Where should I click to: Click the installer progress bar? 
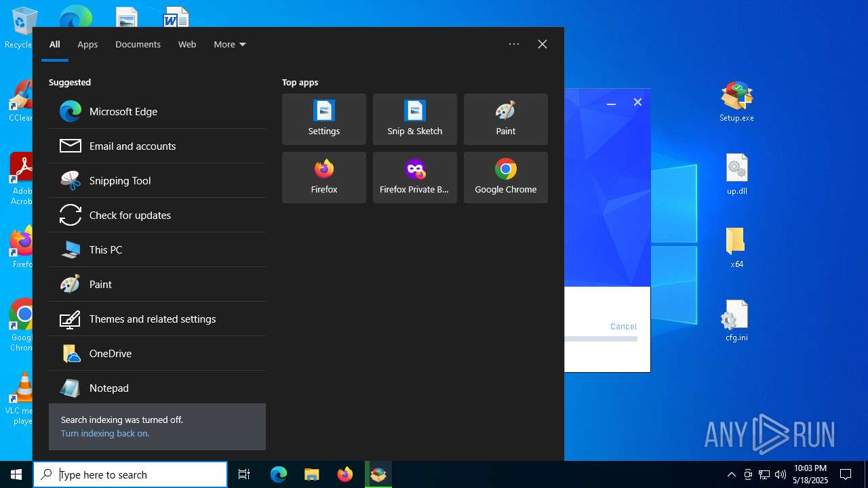[x=601, y=339]
